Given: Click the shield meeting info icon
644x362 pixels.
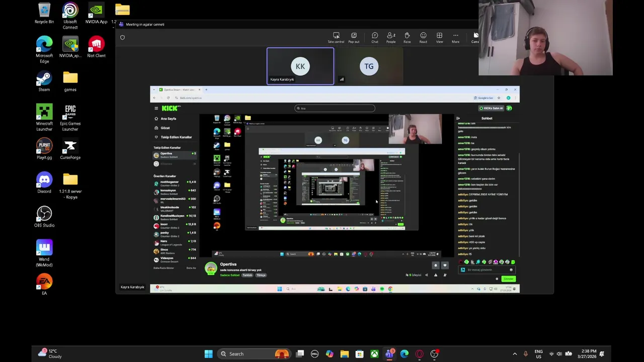Looking at the screenshot, I should [122, 37].
